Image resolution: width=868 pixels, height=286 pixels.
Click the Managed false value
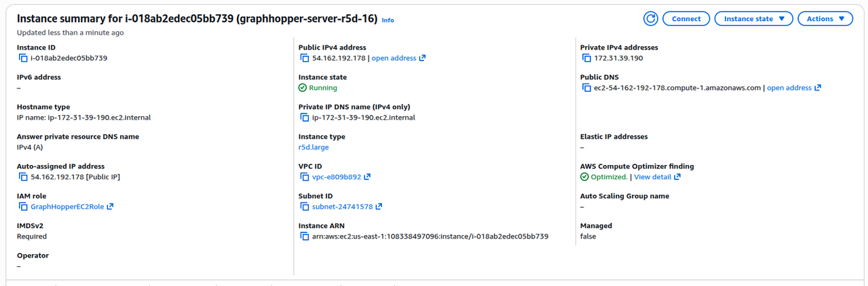(589, 236)
